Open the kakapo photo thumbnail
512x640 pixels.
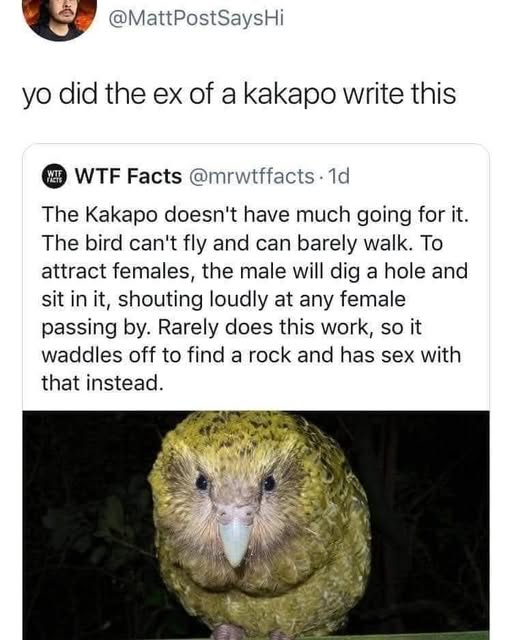[256, 525]
